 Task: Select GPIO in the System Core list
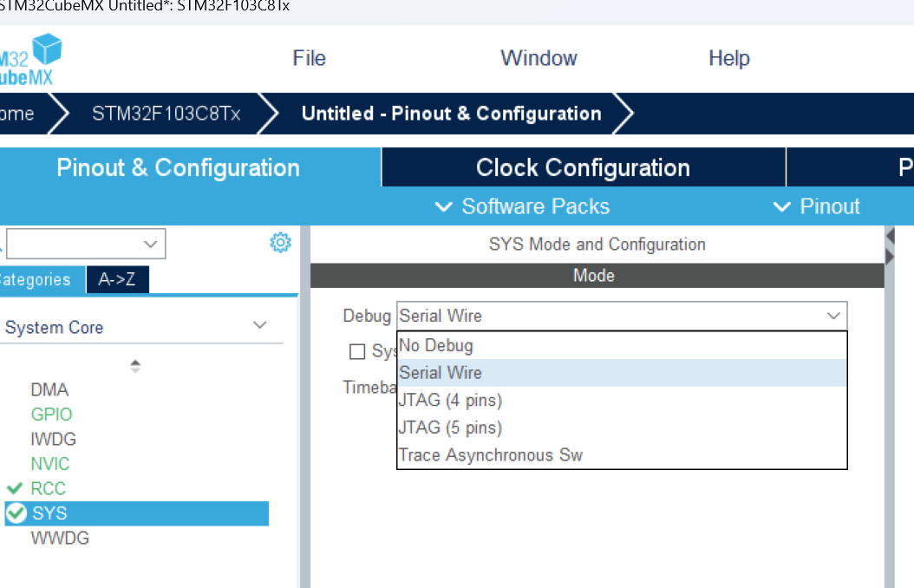click(x=51, y=415)
